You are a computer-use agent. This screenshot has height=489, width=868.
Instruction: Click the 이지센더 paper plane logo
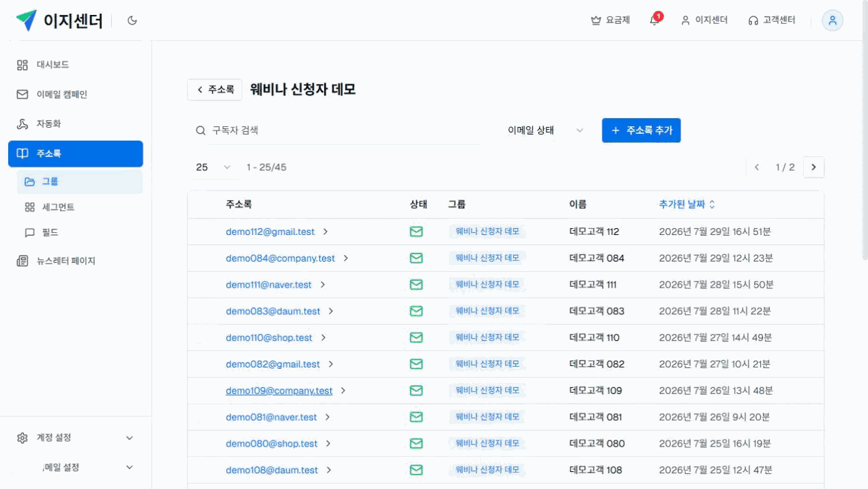pyautogui.click(x=26, y=20)
